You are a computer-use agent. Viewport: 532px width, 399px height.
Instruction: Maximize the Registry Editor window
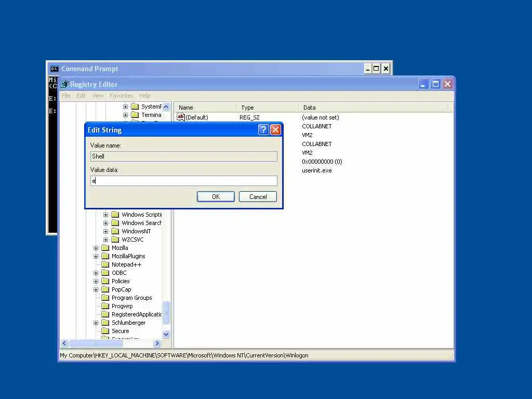[x=435, y=84]
